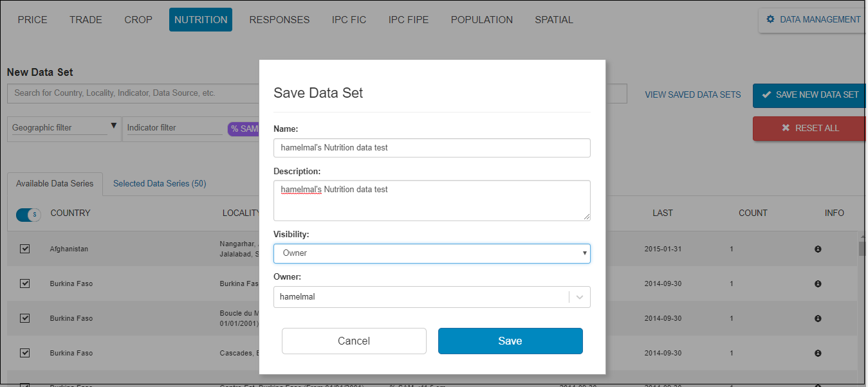The height and width of the screenshot is (387, 868).
Task: Click info icon in Afghanistan row
Action: 818,249
